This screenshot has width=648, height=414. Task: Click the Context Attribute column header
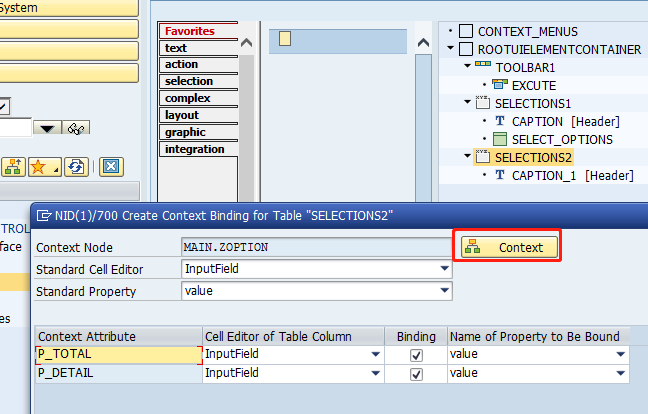click(119, 336)
